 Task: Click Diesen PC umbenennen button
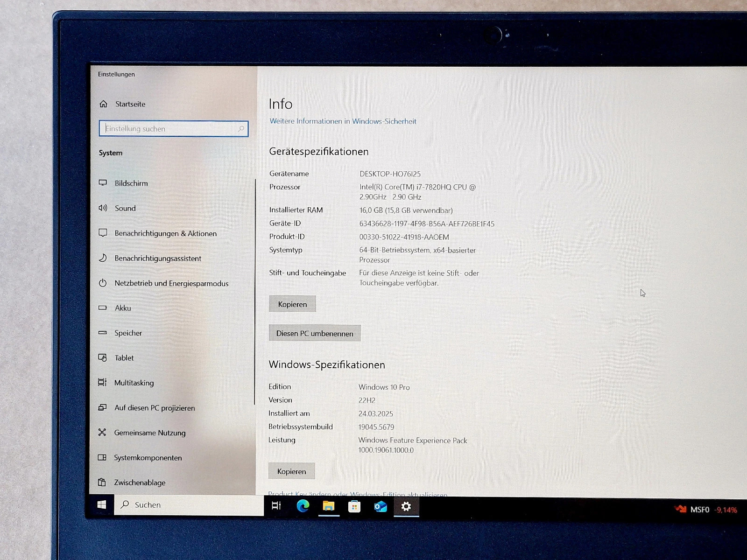(315, 333)
